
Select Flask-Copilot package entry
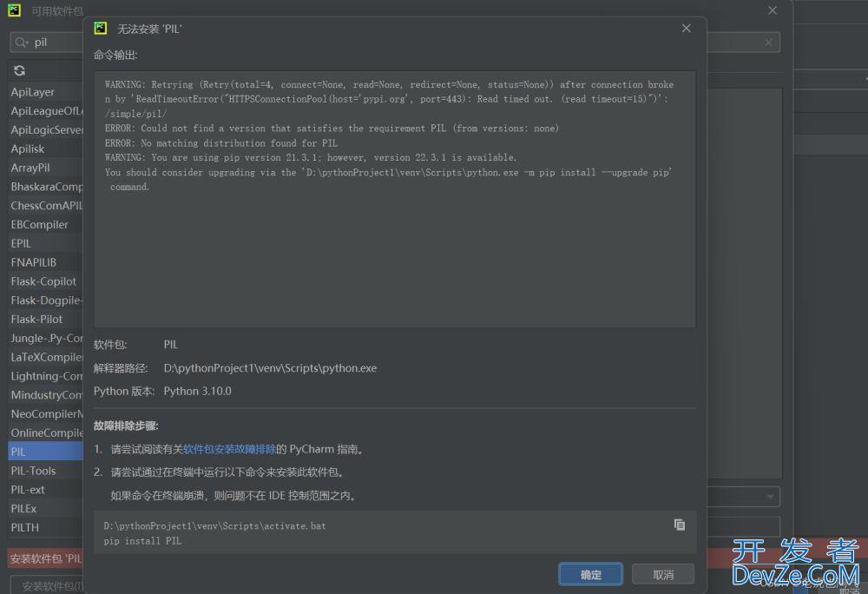[45, 281]
